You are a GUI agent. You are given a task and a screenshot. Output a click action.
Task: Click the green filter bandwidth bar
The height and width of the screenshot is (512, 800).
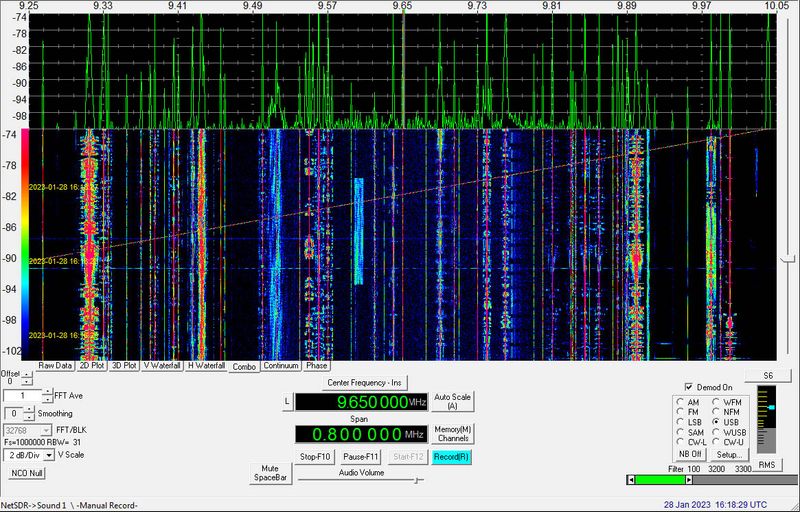click(660, 480)
